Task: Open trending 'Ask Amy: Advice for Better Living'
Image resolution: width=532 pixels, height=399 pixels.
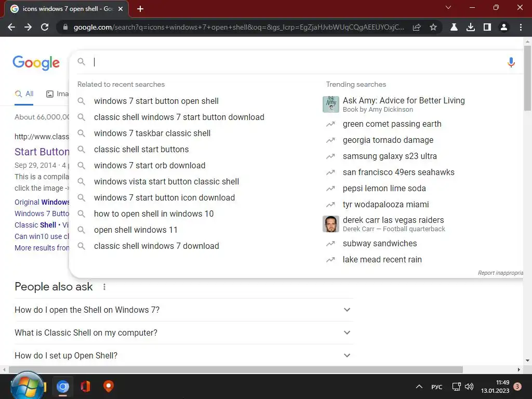Action: tap(404, 100)
